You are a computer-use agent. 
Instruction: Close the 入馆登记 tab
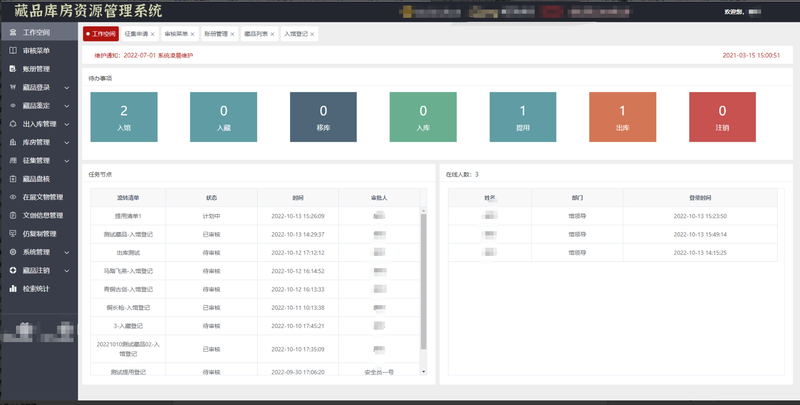pos(312,34)
